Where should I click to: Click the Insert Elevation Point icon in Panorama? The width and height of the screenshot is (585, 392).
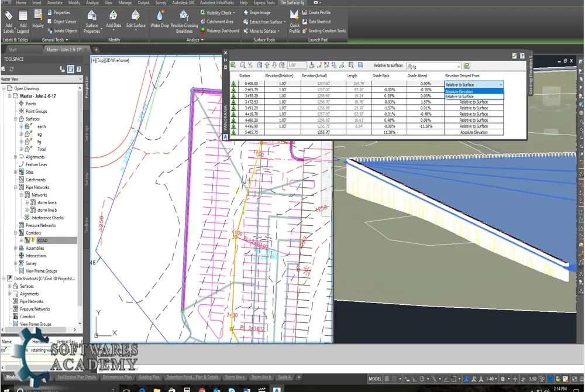319,66
